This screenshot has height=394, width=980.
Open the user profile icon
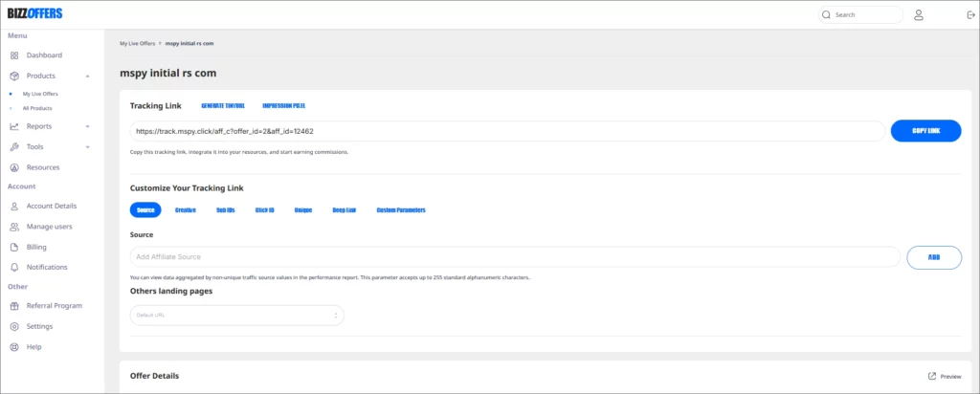pyautogui.click(x=918, y=15)
